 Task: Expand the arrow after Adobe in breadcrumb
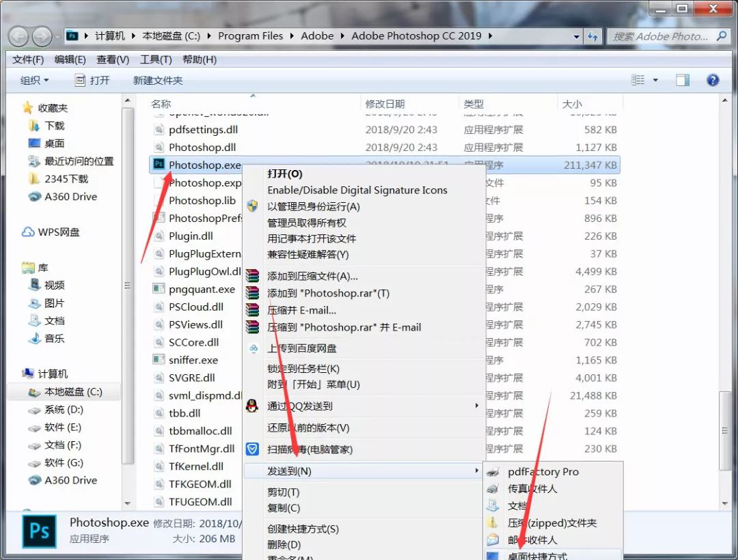click(342, 36)
